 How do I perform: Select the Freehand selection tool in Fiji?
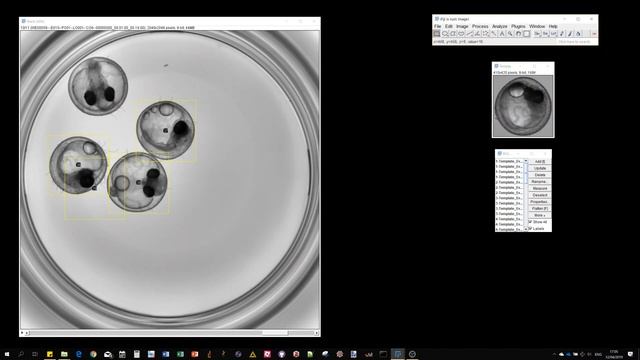pyautogui.click(x=461, y=34)
